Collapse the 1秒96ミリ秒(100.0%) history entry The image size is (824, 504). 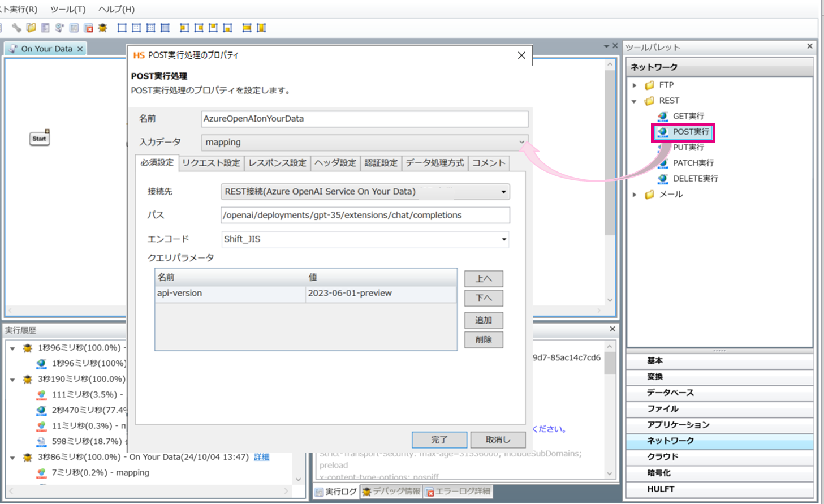click(x=12, y=348)
